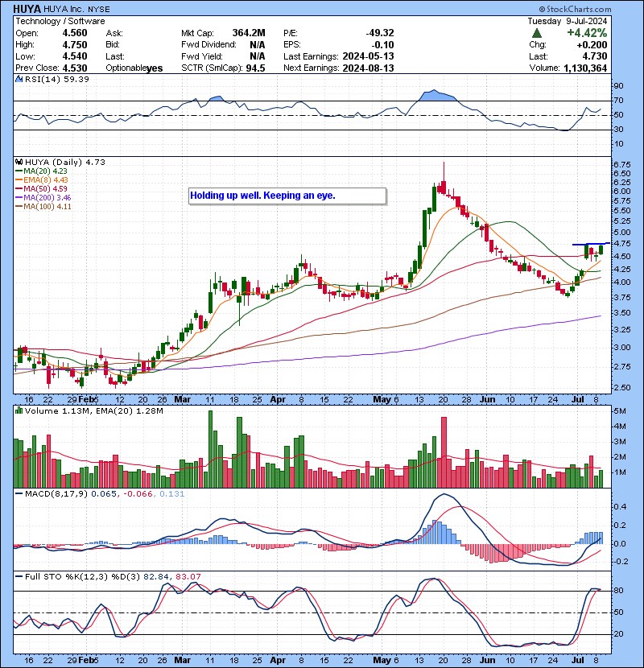This screenshot has width=644, height=668.
Task: Click the P/E value -49.32
Action: pyautogui.click(x=380, y=33)
